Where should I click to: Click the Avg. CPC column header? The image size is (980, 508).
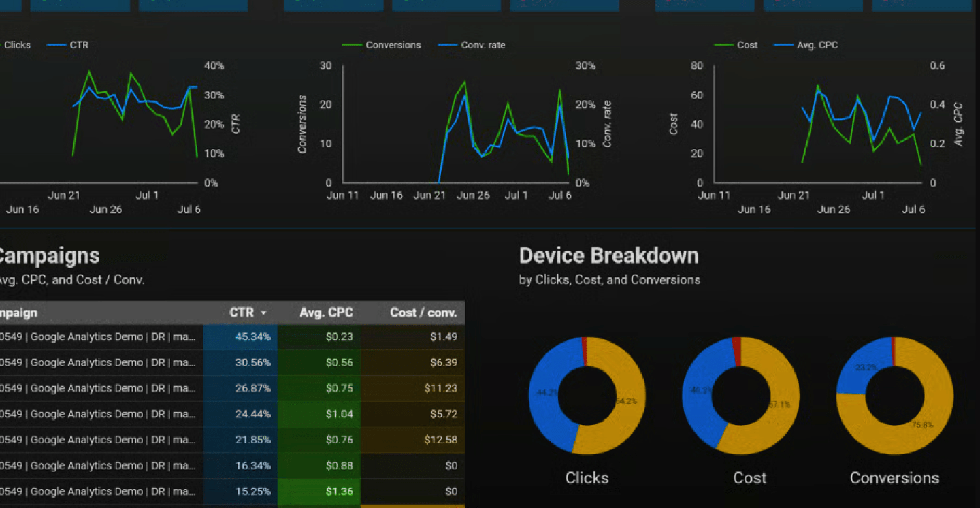[326, 313]
